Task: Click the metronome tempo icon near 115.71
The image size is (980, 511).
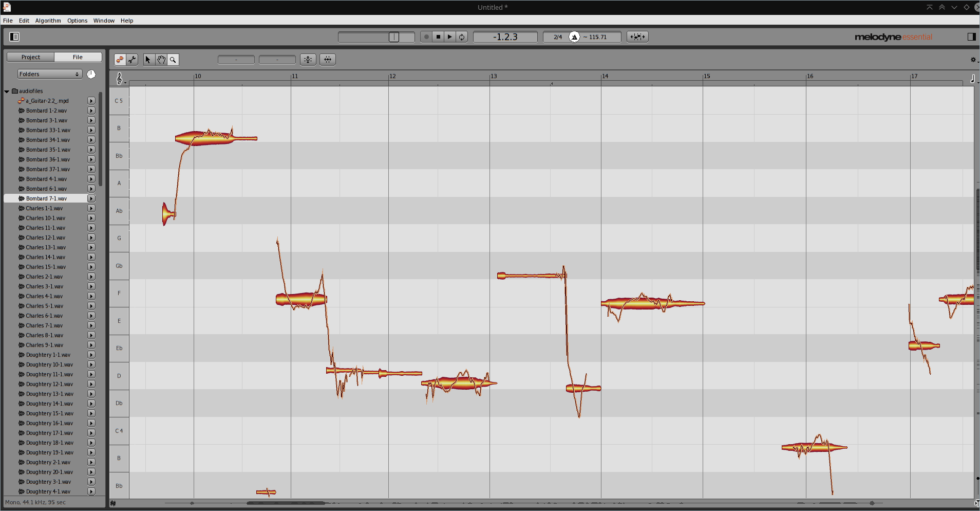Action: (x=575, y=36)
